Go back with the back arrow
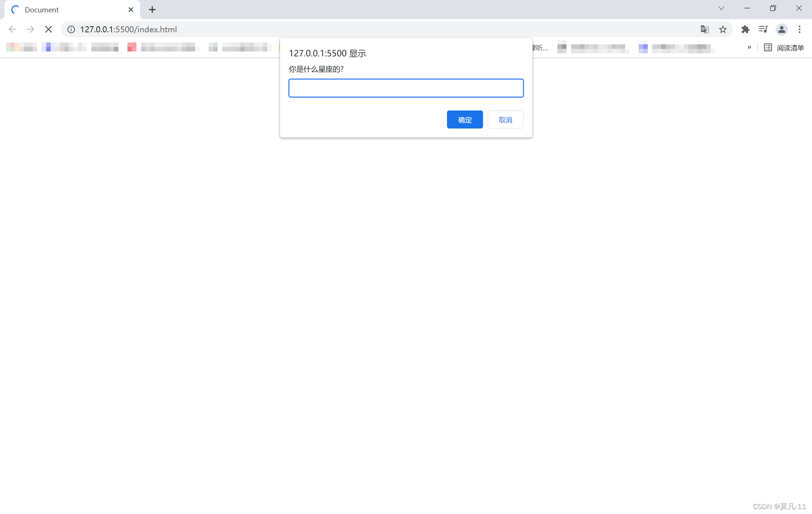This screenshot has height=514, width=812. (x=12, y=29)
